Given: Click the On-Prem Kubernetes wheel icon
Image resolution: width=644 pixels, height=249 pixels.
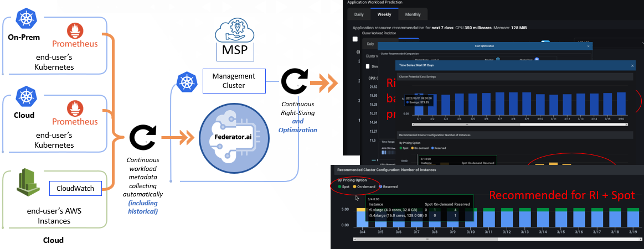Looking at the screenshot, I should 26,18.
